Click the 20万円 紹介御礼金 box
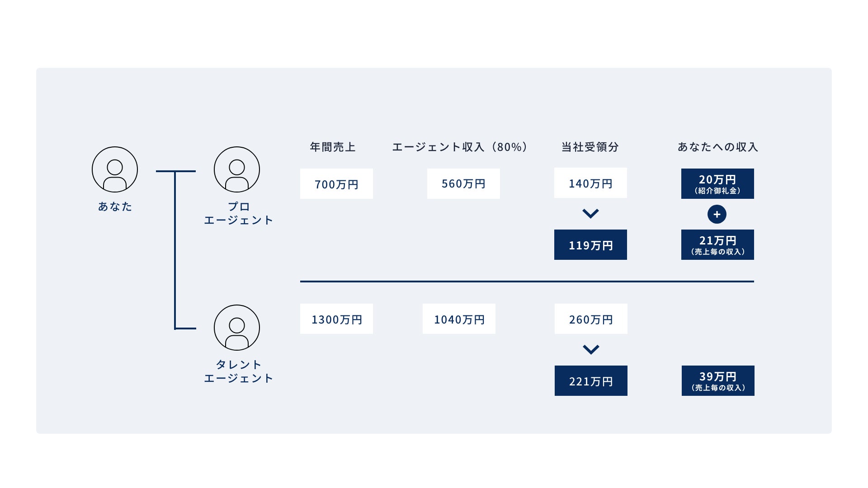This screenshot has height=488, width=868. click(x=717, y=184)
